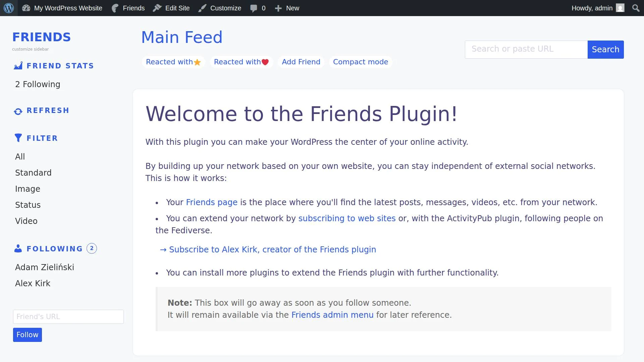This screenshot has height=362, width=644.
Task: Open the Friends page link
Action: (212, 202)
